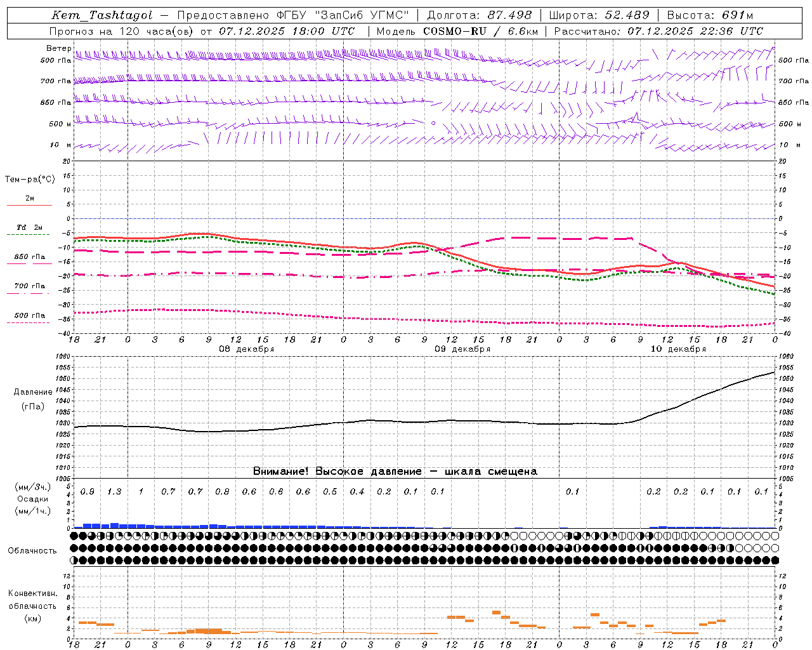Click the date label 08 декабря
The height and width of the screenshot is (650, 812).
pyautogui.click(x=247, y=349)
